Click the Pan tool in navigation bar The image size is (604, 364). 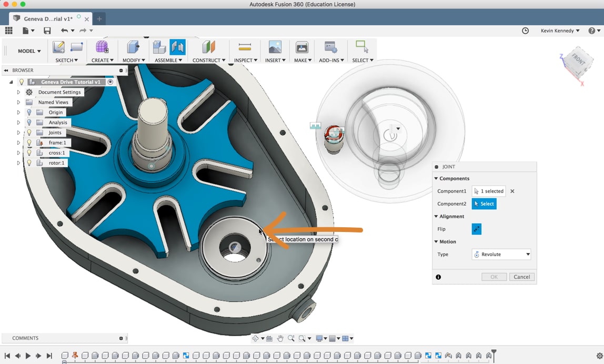point(281,338)
